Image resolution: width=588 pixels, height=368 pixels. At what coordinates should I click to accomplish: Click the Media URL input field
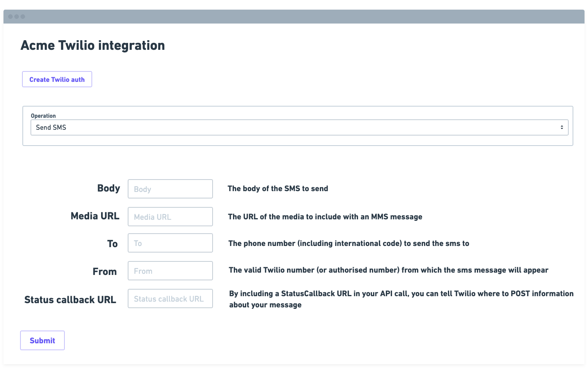tap(170, 217)
